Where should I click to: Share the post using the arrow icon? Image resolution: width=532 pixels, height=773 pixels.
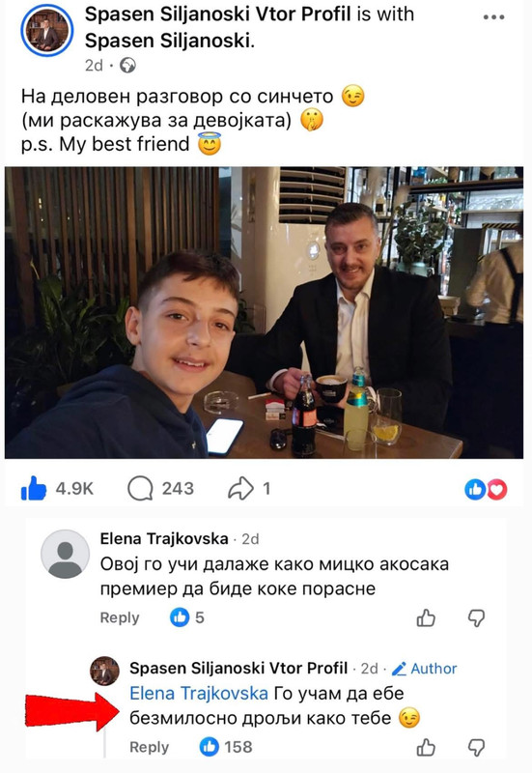coord(240,489)
